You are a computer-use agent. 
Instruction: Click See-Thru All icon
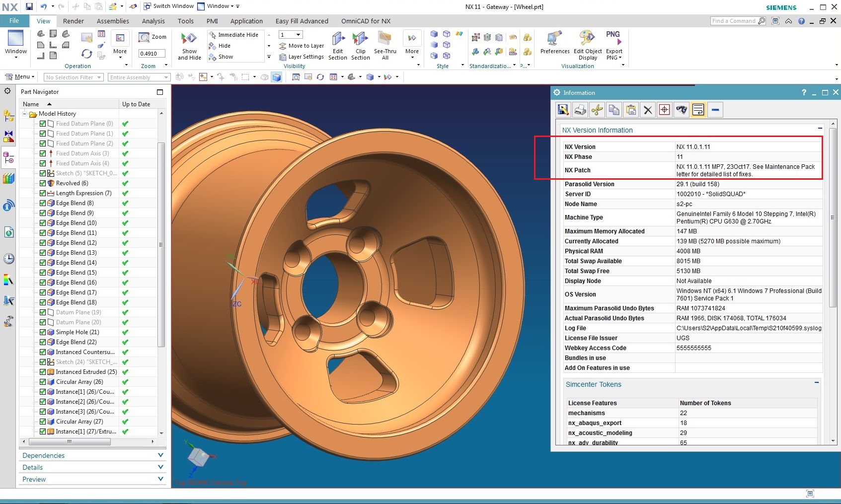[x=385, y=46]
